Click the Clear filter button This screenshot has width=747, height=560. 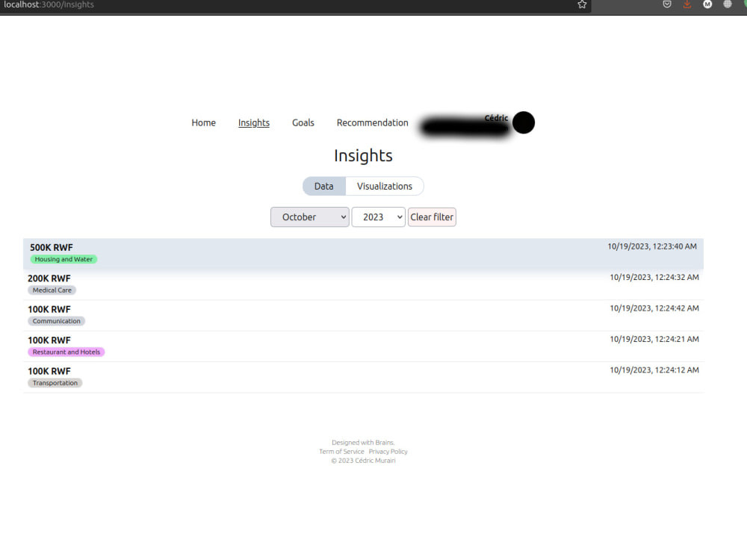click(432, 217)
